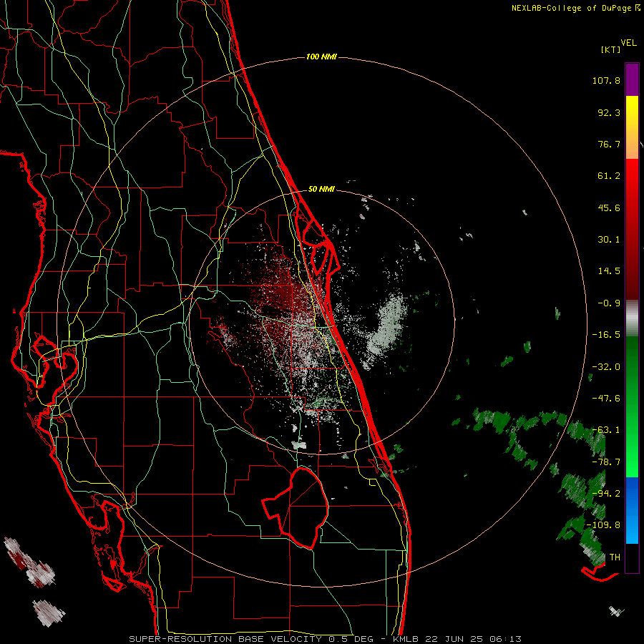The width and height of the screenshot is (644, 644).
Task: Click the 30.1 value on velocity scale
Action: pos(609,240)
